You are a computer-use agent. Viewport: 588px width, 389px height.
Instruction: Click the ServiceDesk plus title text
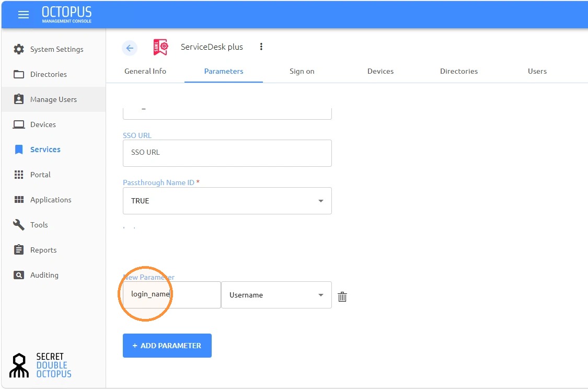(212, 47)
